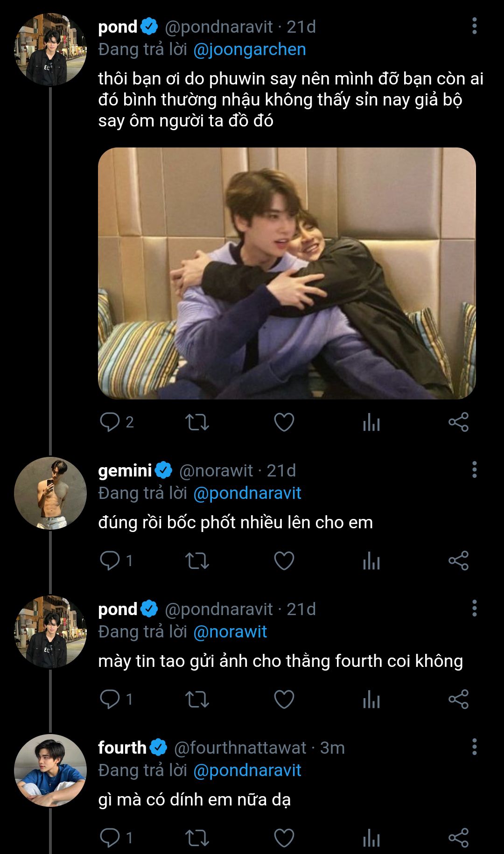504x854 pixels.
Task: View analytics for pond's photo tweet
Action: [371, 422]
